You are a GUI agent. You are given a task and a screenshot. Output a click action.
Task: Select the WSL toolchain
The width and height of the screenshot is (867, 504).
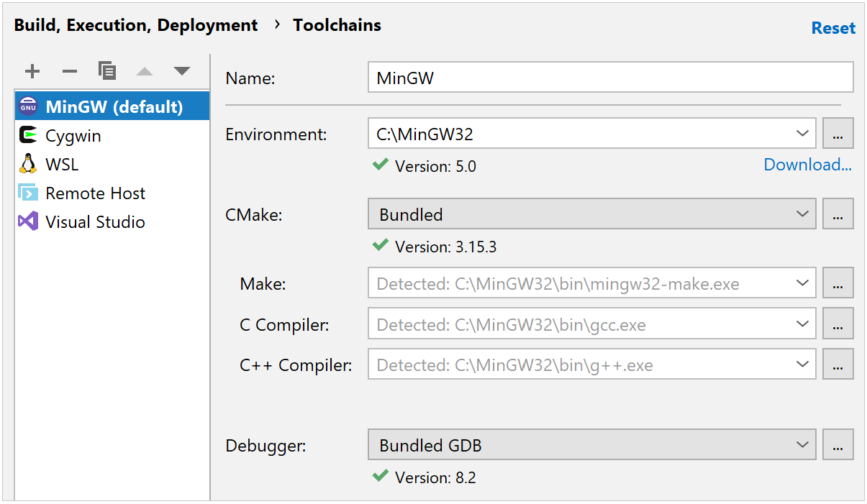(112, 164)
